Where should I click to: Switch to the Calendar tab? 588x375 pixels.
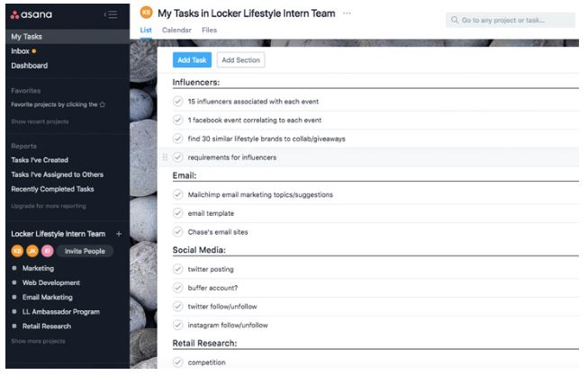(x=176, y=30)
